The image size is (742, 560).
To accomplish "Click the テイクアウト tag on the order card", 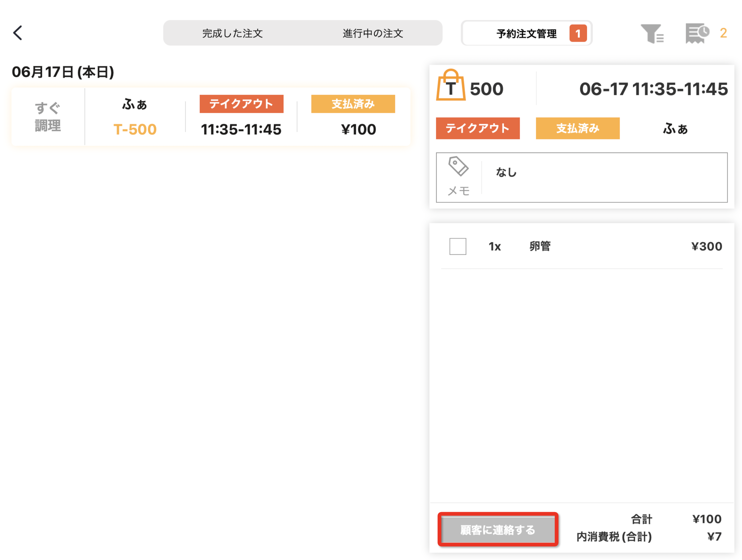I will [x=242, y=104].
